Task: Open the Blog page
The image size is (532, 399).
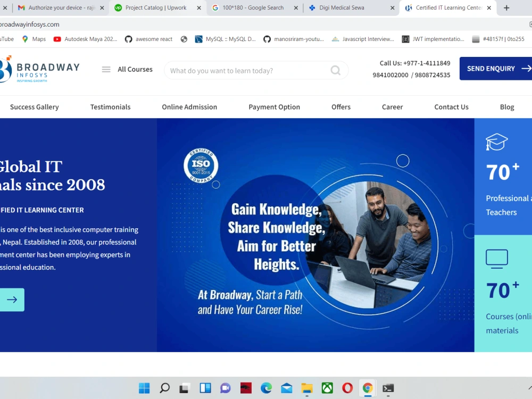Action: [x=507, y=107]
